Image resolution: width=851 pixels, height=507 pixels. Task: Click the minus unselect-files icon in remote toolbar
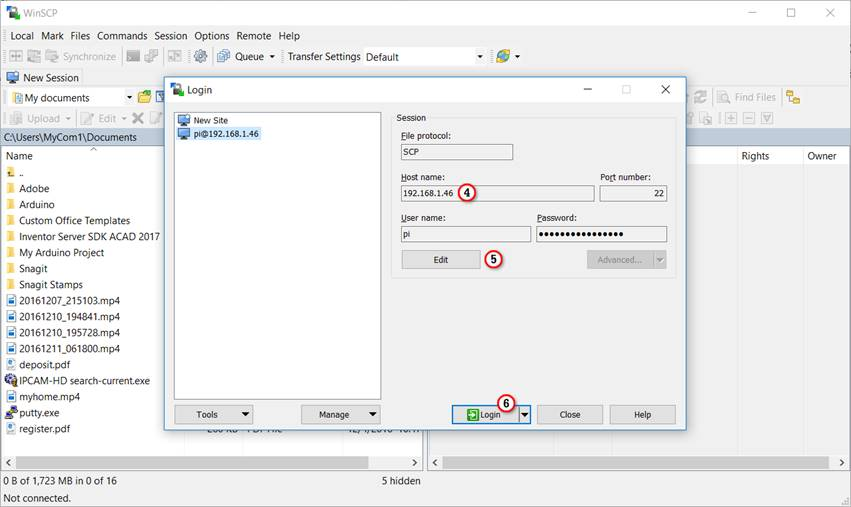749,118
